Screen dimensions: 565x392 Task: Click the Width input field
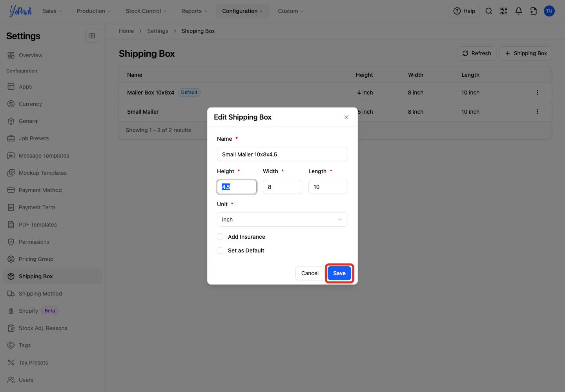coord(282,187)
